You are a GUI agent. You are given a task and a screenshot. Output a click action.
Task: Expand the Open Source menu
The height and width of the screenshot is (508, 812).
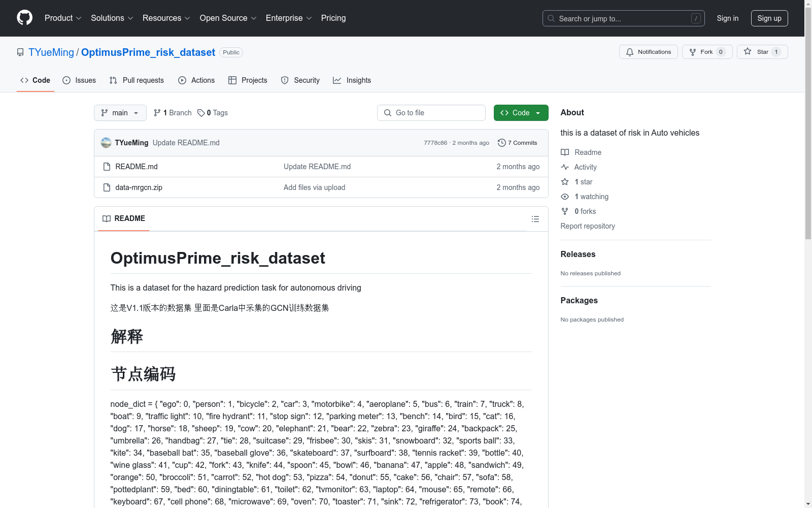click(228, 18)
